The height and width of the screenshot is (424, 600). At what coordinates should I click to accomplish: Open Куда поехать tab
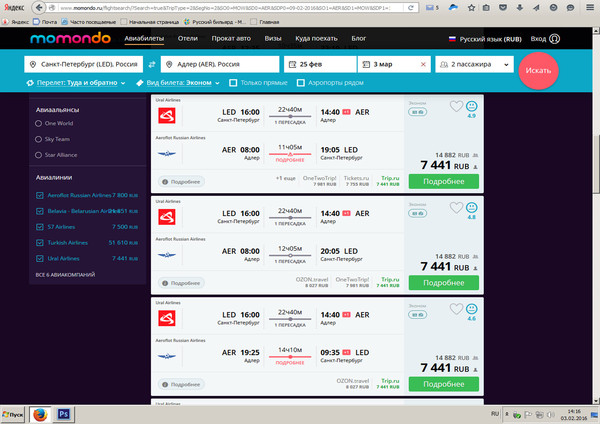tap(316, 39)
